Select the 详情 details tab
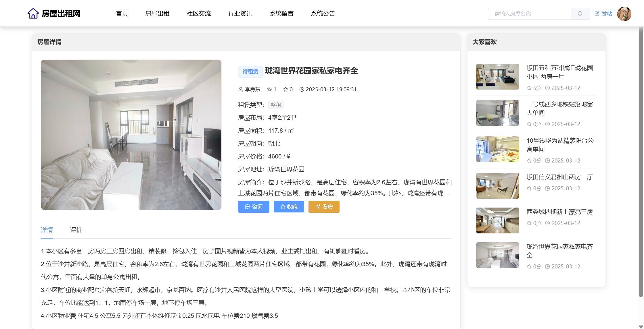Screen dimensions: 644x329 point(47,230)
